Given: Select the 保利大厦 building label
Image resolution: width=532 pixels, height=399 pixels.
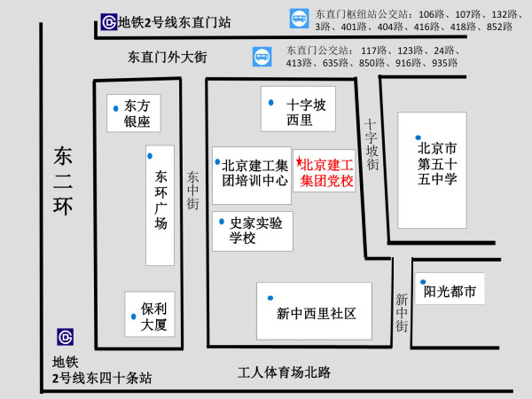Looking at the screenshot, I should [153, 317].
